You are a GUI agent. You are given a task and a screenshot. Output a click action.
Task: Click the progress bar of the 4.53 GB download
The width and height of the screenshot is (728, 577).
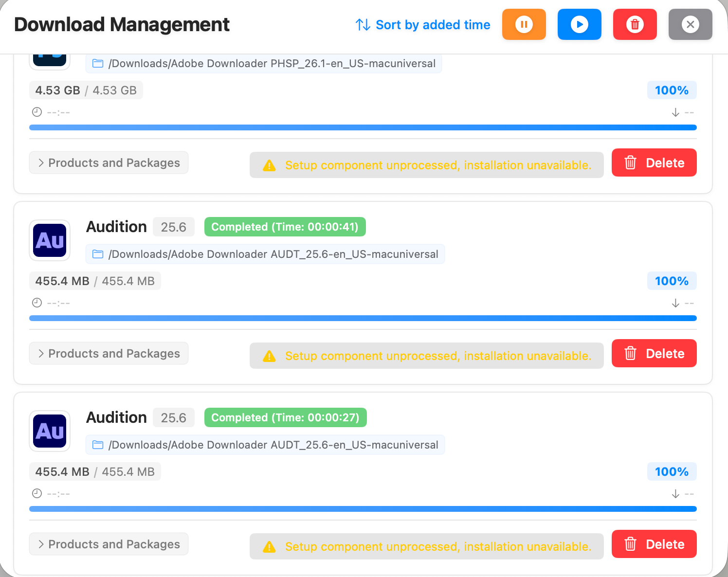363,127
